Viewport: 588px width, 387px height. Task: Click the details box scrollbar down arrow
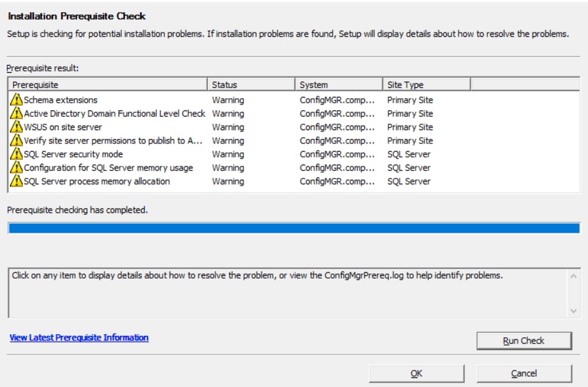(x=573, y=310)
